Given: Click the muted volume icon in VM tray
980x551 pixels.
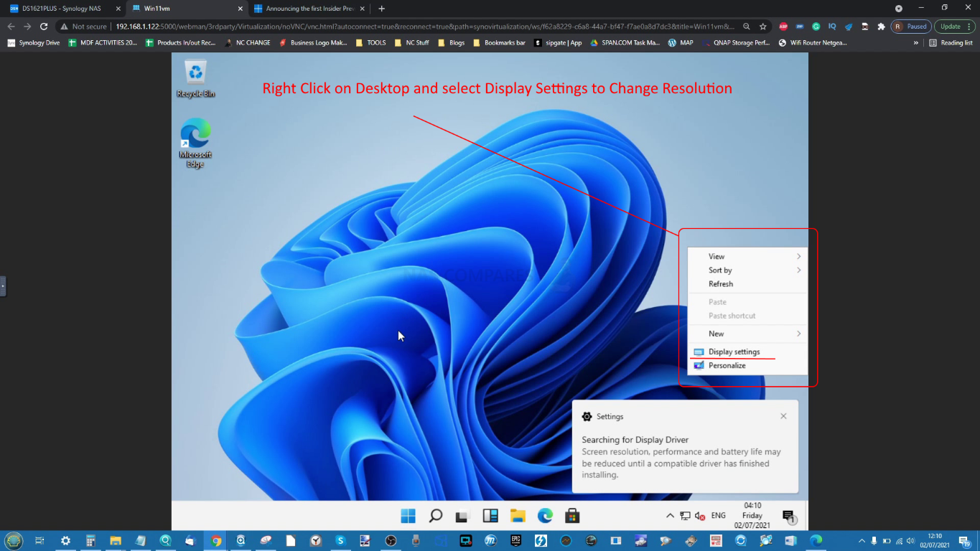Looking at the screenshot, I should tap(699, 516).
